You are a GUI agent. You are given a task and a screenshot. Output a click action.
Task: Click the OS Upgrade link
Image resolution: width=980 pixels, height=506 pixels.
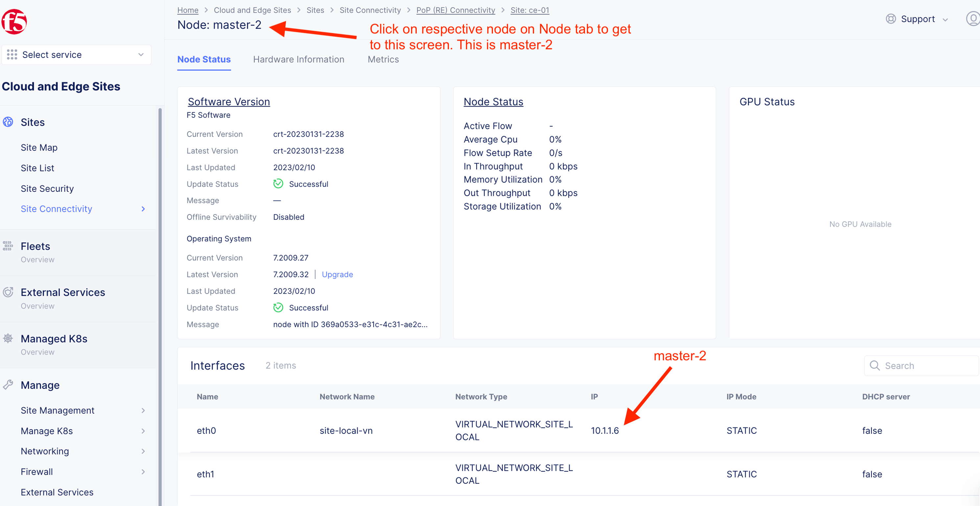point(337,274)
